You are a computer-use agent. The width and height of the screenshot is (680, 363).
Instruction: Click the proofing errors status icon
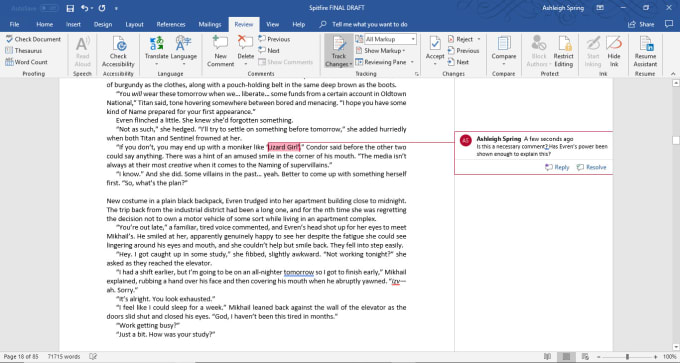click(92, 356)
